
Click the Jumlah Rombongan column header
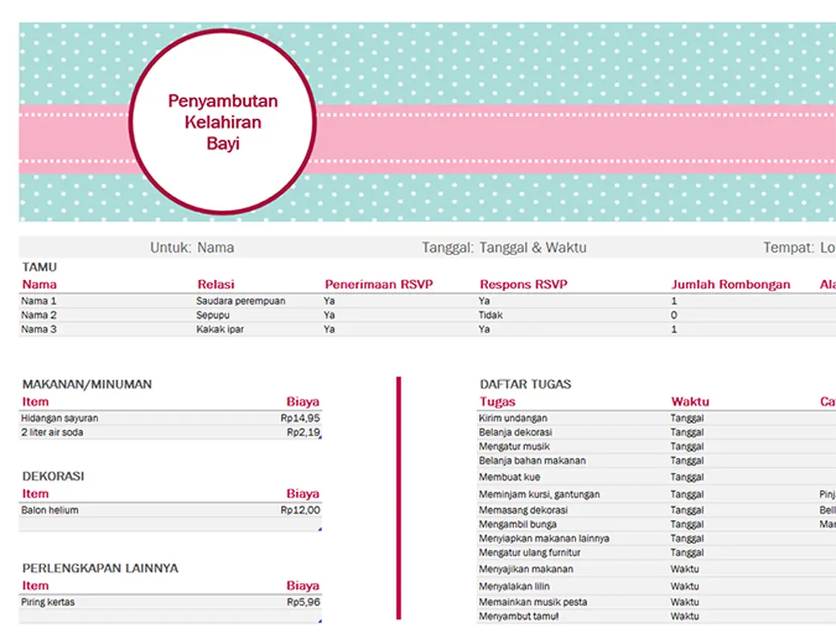click(x=730, y=284)
